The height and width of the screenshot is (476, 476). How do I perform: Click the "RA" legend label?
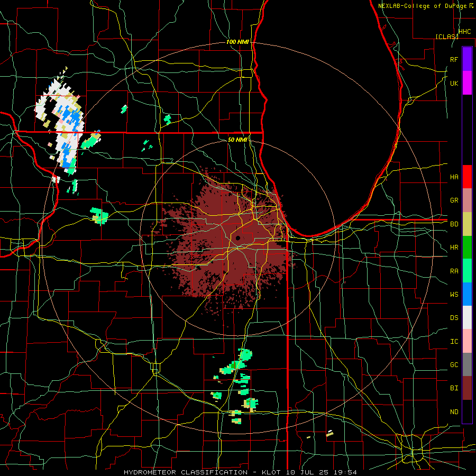point(454,271)
